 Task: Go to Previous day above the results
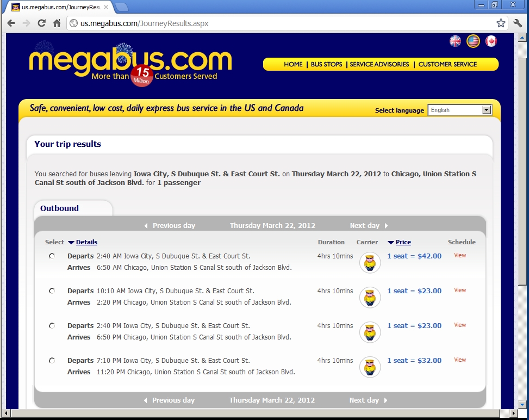(x=170, y=226)
